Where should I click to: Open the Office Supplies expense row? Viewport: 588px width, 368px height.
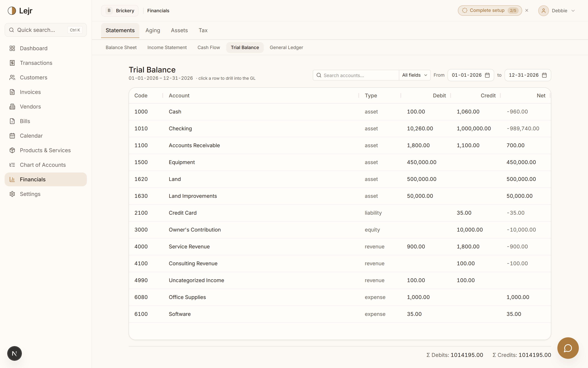coord(340,297)
